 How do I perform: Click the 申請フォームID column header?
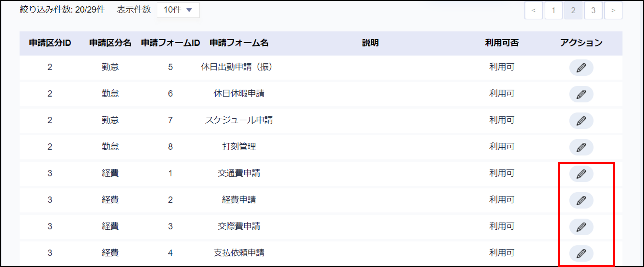coord(170,43)
